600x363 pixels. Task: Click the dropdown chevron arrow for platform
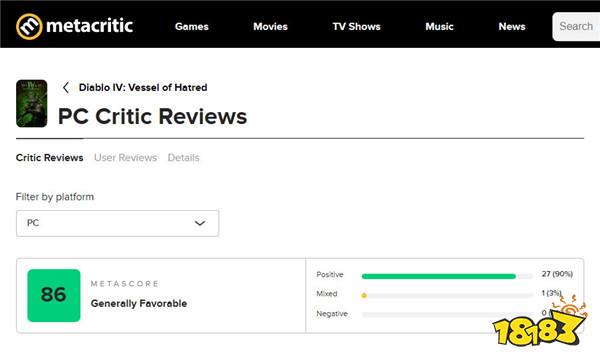coord(200,223)
